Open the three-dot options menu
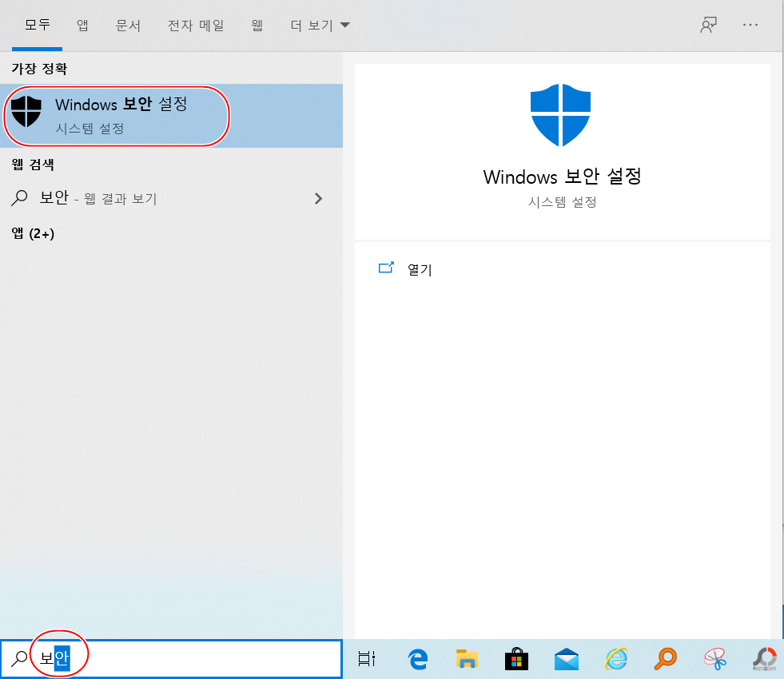784x679 pixels. pyautogui.click(x=750, y=25)
